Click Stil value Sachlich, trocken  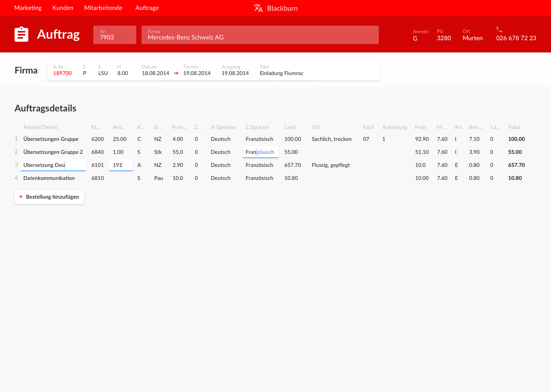pyautogui.click(x=332, y=139)
